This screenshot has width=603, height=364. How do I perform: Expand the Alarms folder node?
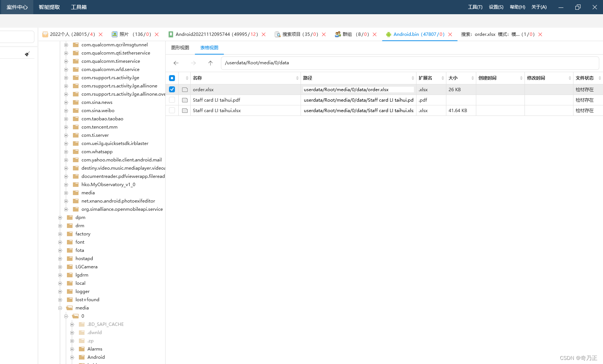click(x=72, y=349)
